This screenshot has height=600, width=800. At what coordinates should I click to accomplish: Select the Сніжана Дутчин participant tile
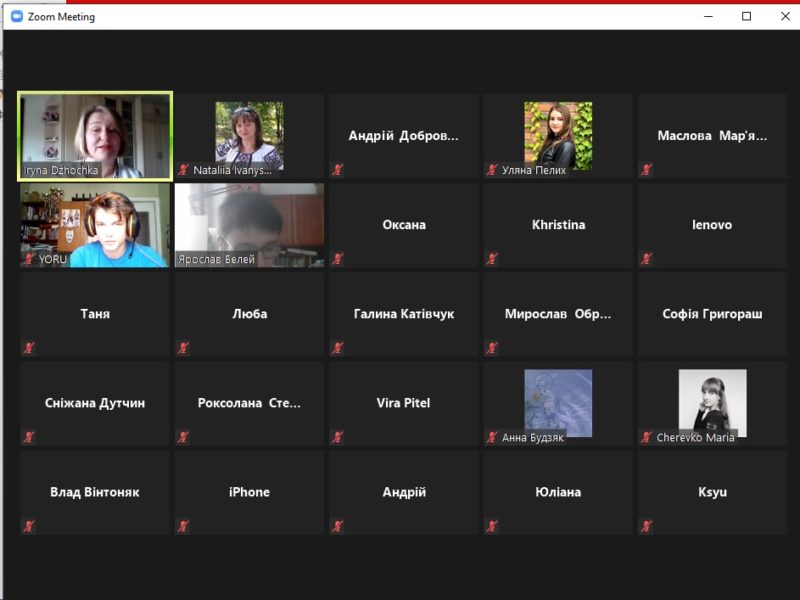(x=95, y=403)
